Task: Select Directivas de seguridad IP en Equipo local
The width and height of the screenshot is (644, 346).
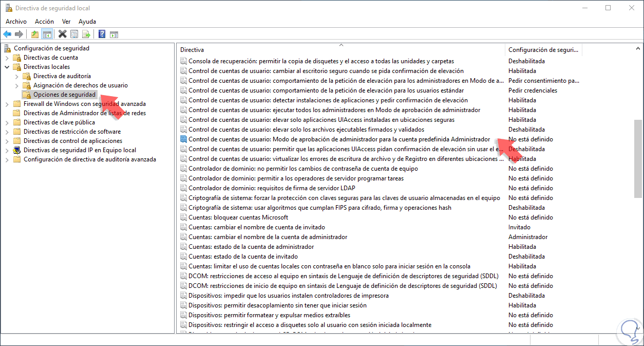Action: [x=80, y=150]
